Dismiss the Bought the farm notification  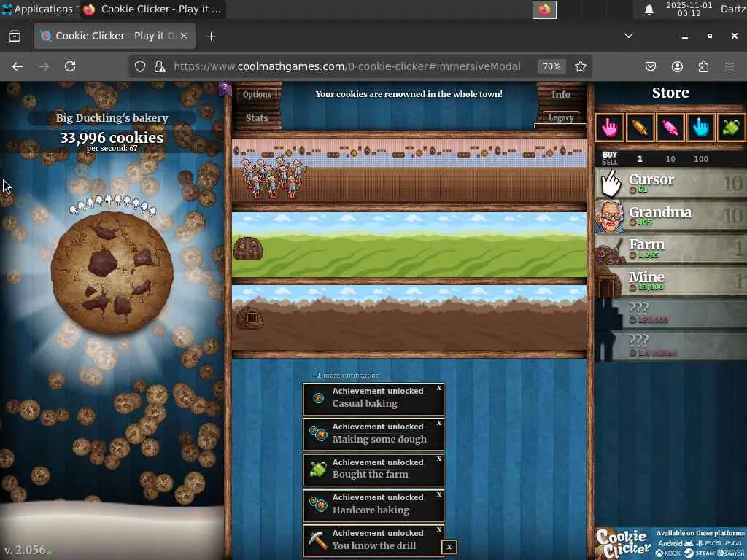pyautogui.click(x=439, y=459)
